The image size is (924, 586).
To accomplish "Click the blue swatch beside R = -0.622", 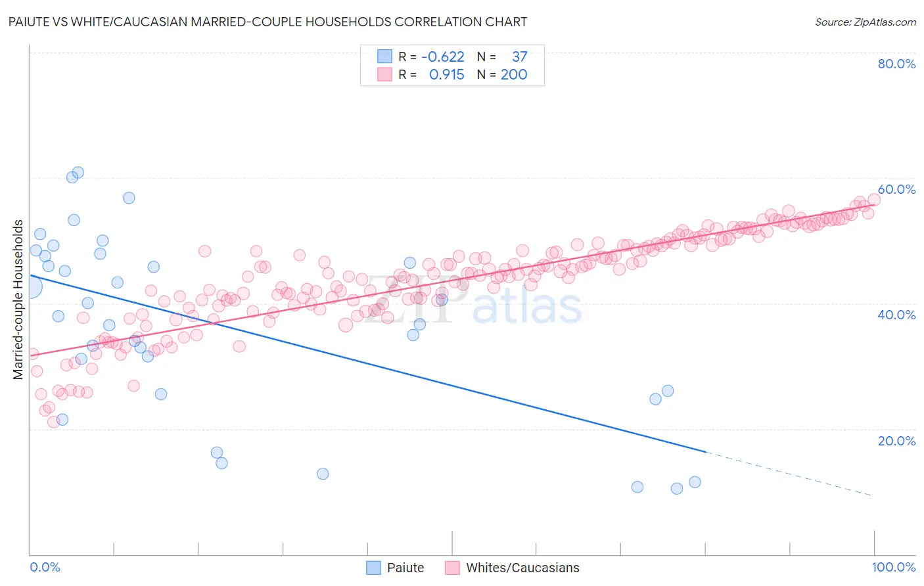I will [384, 56].
